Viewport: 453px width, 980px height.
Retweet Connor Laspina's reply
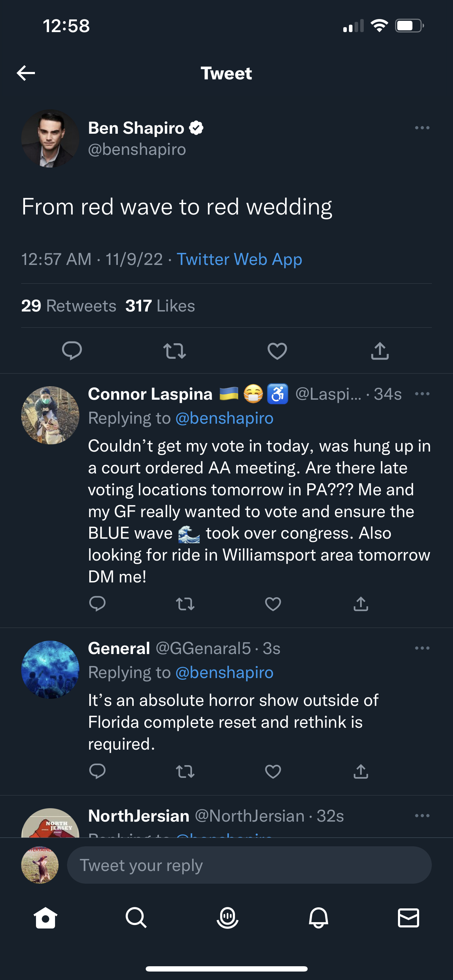point(185,604)
